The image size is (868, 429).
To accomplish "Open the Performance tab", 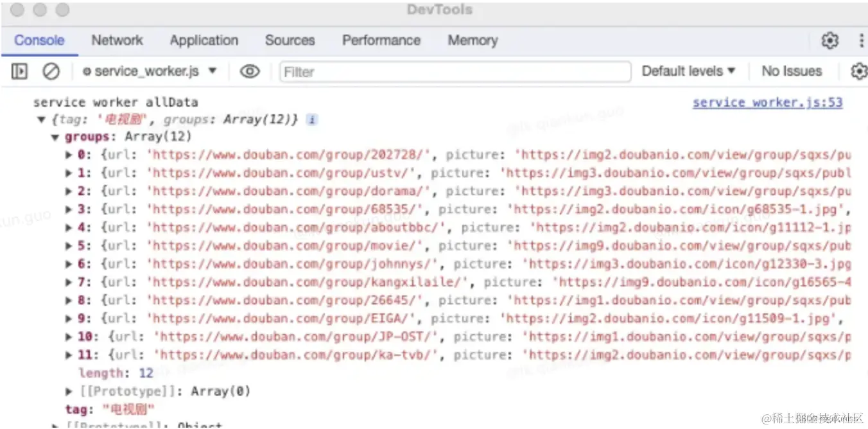I will [381, 40].
